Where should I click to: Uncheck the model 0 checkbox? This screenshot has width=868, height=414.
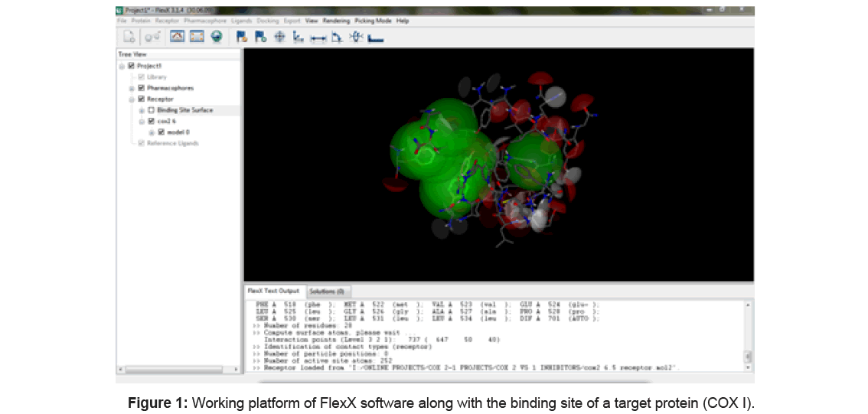point(161,132)
